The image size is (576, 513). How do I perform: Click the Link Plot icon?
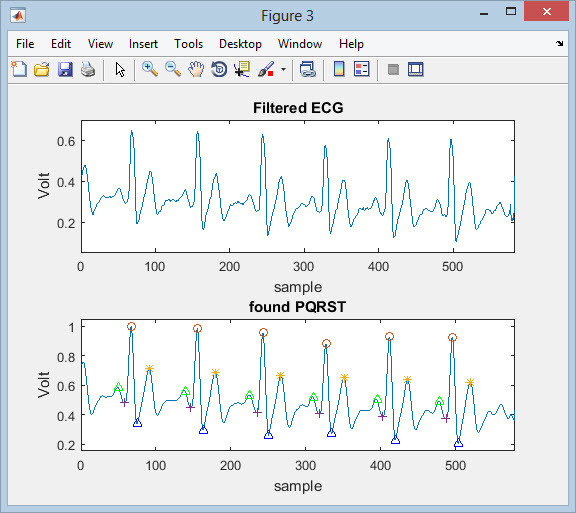(x=307, y=69)
